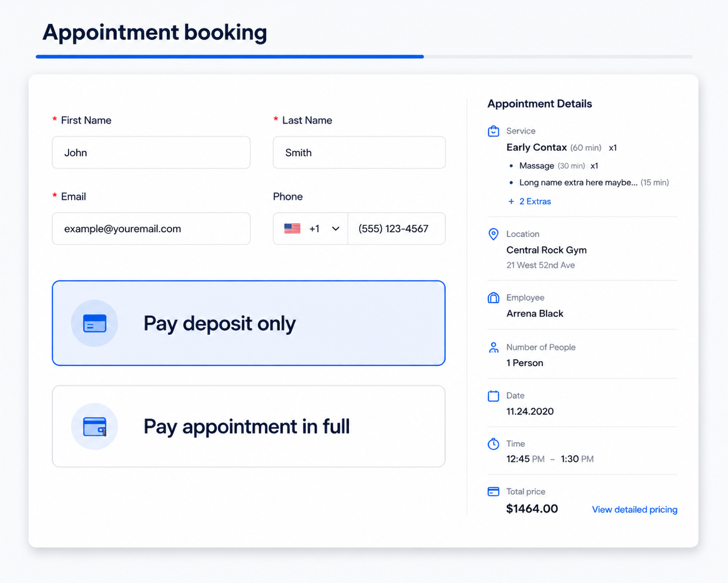Image resolution: width=728 pixels, height=583 pixels.
Task: Click the wallet icon in Pay appointment in full
Action: (95, 427)
